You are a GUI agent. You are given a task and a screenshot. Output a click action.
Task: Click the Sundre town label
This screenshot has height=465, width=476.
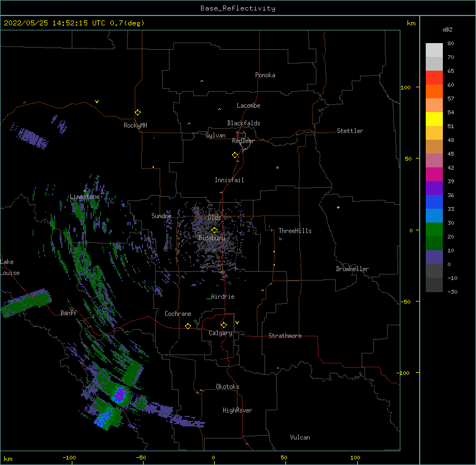(x=161, y=216)
